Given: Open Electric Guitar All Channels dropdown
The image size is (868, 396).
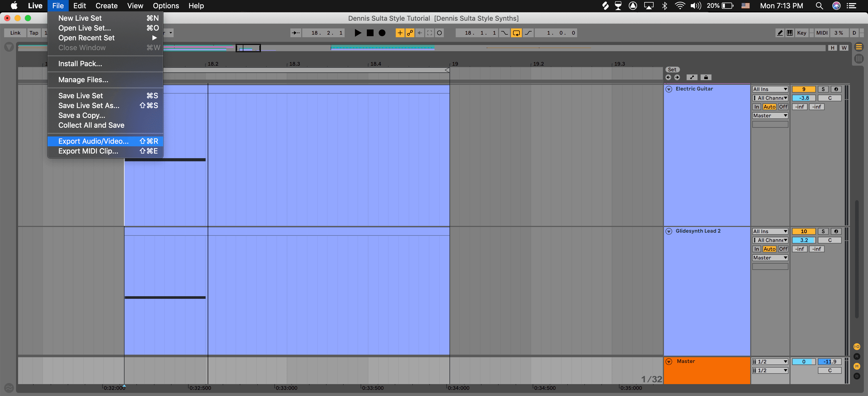Looking at the screenshot, I should click(770, 98).
